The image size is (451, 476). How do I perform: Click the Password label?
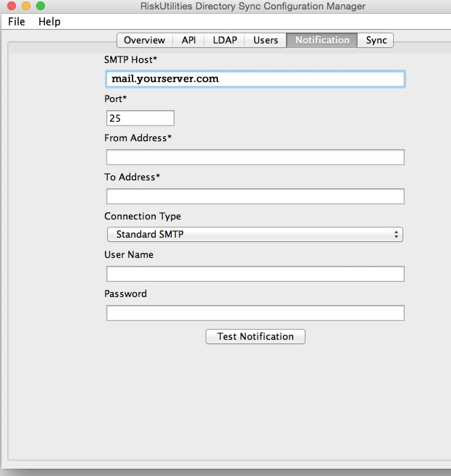(x=125, y=293)
